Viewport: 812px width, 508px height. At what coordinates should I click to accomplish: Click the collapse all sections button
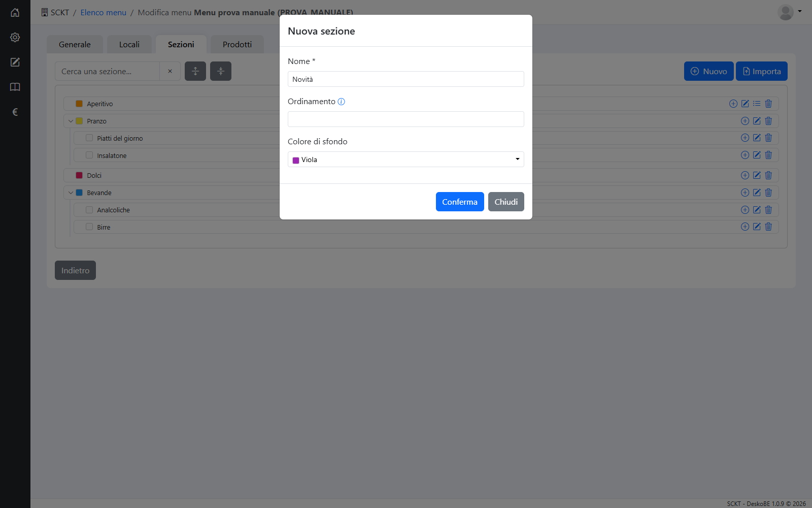click(221, 71)
